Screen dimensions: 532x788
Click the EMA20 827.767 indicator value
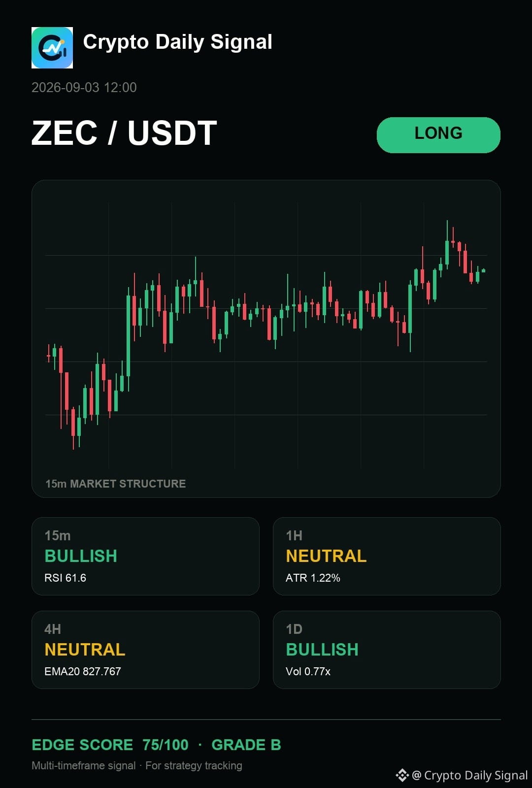tap(83, 671)
